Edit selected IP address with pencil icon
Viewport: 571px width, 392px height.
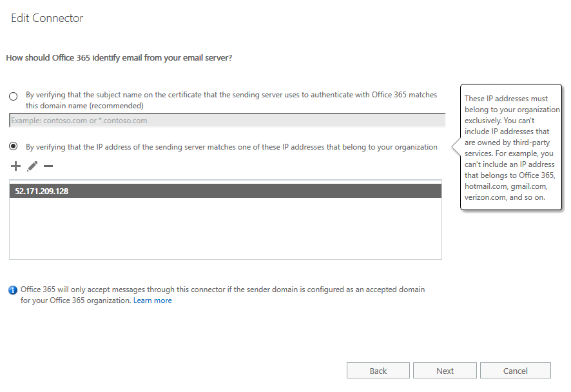click(32, 166)
